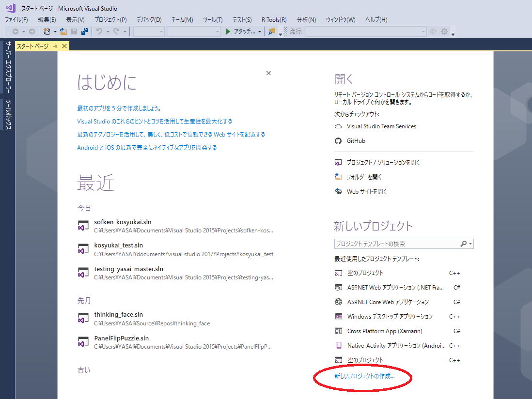Open the 表示(V) menu

pos(75,20)
